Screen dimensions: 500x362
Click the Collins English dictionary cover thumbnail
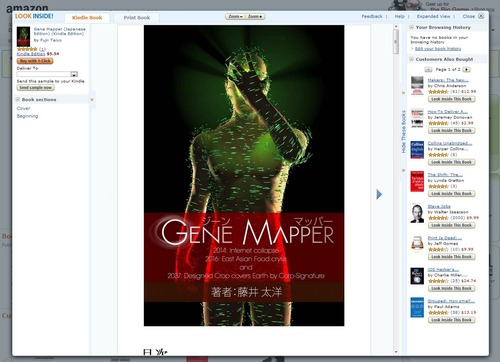click(417, 149)
